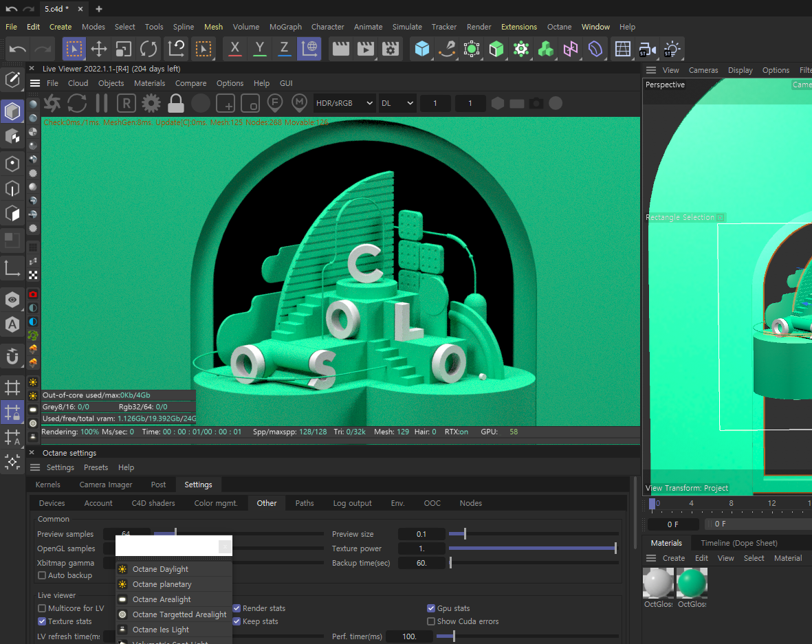Open the Octane menu in the main menu bar
This screenshot has height=644, width=812.
coord(559,27)
